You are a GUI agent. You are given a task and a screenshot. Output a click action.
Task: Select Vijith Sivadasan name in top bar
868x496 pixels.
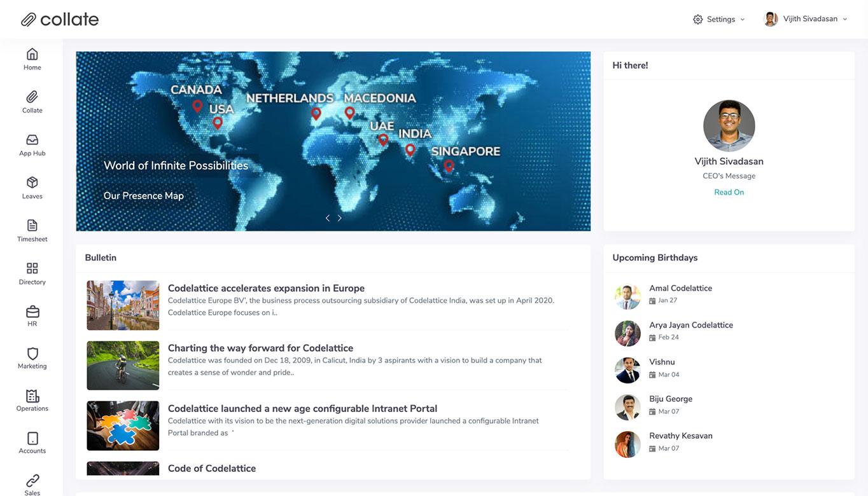point(810,19)
